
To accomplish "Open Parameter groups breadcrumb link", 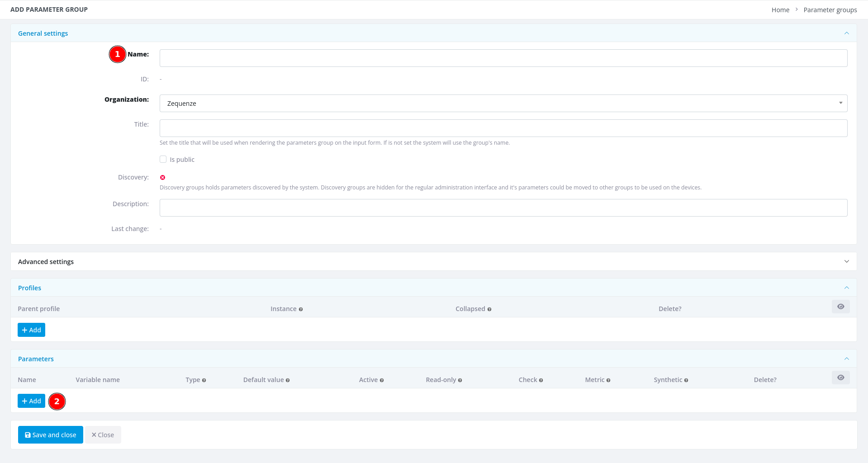I will click(830, 10).
